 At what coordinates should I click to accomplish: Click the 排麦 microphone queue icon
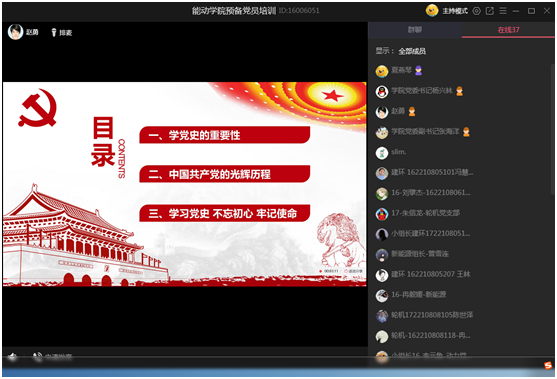coord(54,32)
